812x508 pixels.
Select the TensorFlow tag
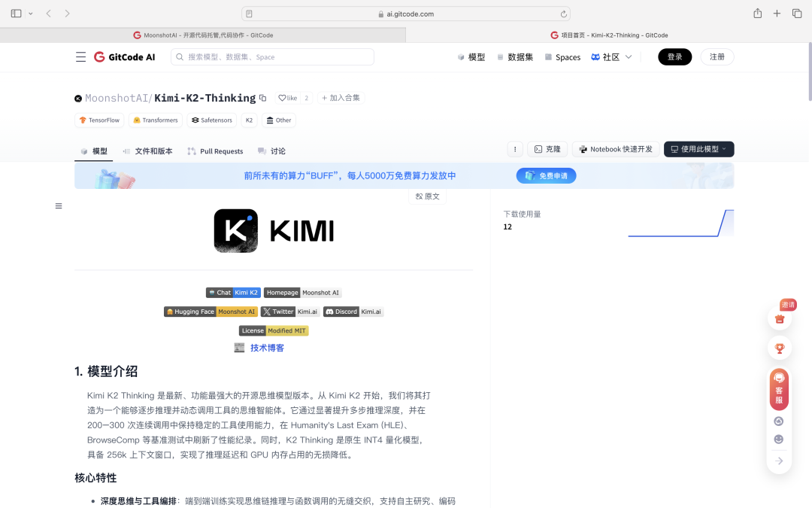pos(99,120)
